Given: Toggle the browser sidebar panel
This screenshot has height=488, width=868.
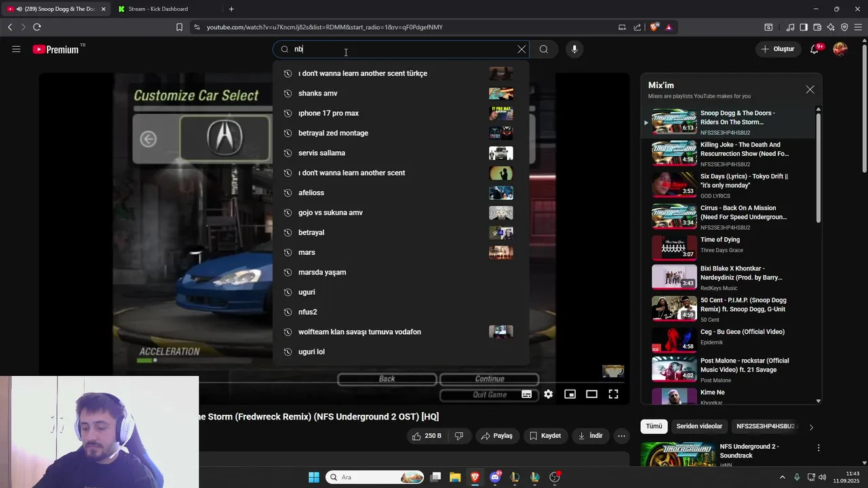Looking at the screenshot, I should [804, 27].
